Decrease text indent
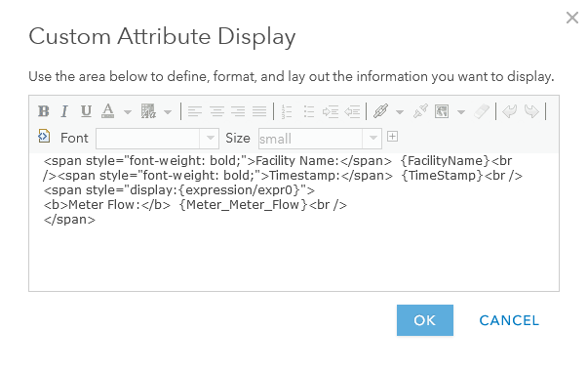The image size is (588, 372). pos(352,111)
